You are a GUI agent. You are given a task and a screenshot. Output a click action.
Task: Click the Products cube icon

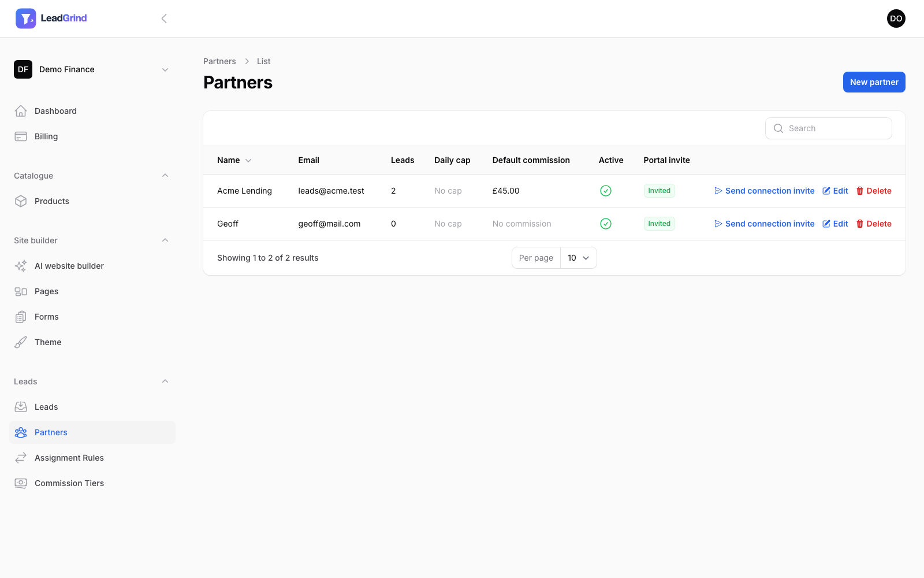click(21, 201)
